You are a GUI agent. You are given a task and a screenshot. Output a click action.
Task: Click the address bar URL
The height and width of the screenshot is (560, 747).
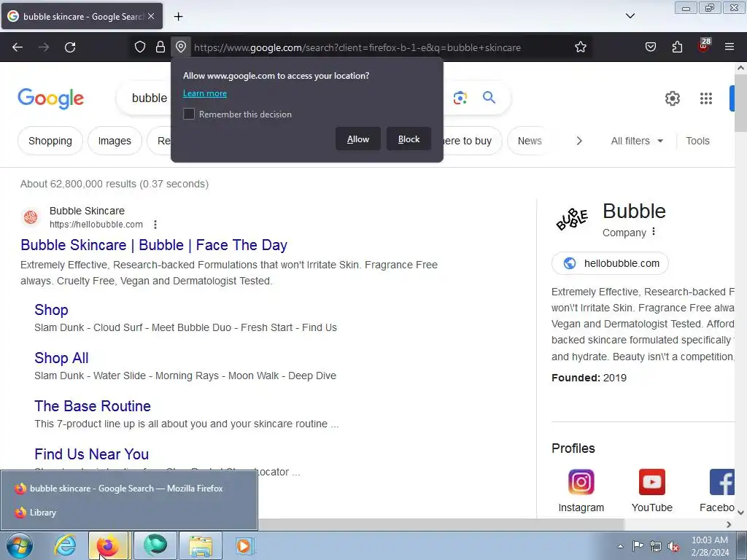[357, 47]
